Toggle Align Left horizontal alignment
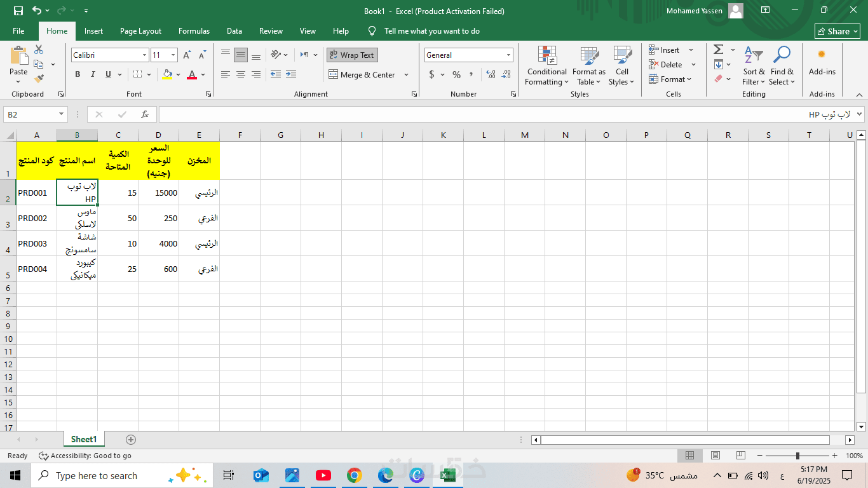This screenshot has height=488, width=868. [x=226, y=74]
